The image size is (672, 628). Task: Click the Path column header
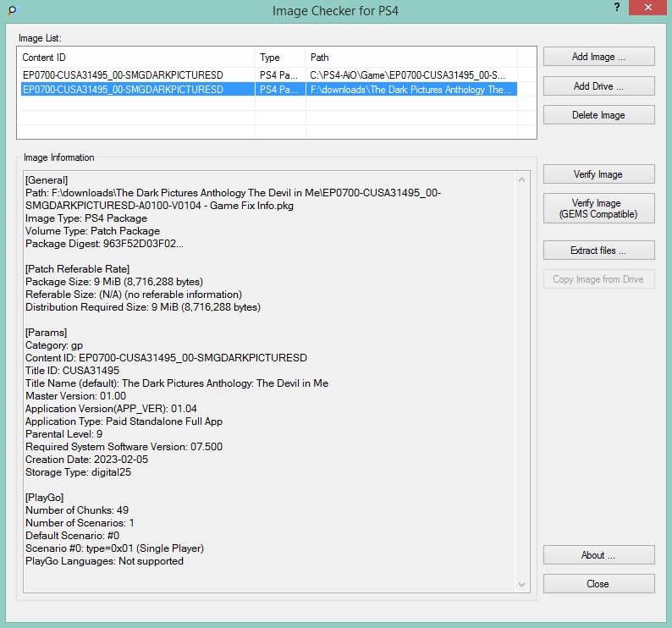point(410,58)
